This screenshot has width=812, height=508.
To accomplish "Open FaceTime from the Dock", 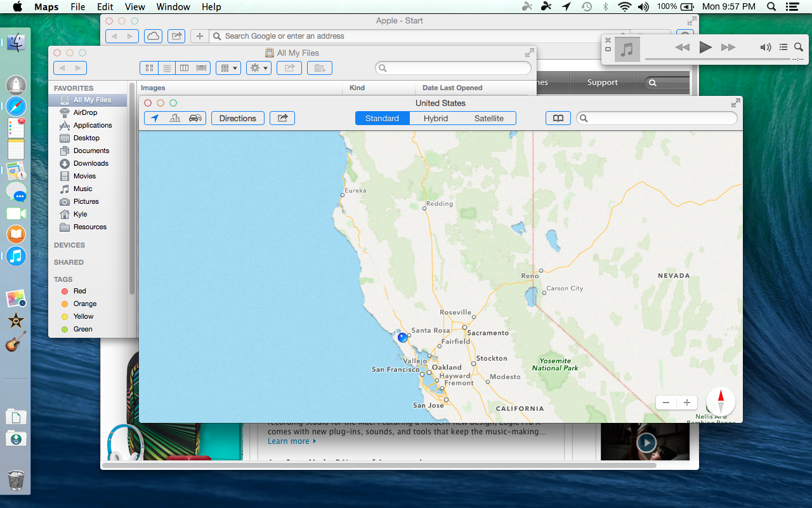I will click(16, 214).
